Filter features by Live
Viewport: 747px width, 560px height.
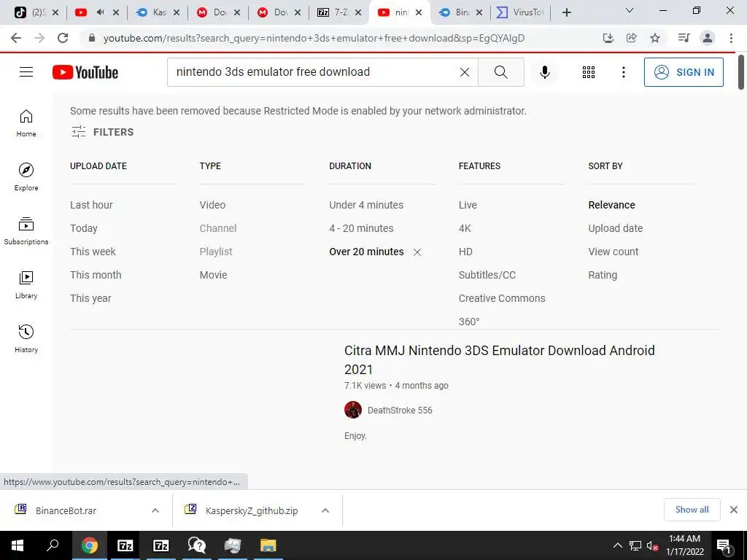[468, 205]
